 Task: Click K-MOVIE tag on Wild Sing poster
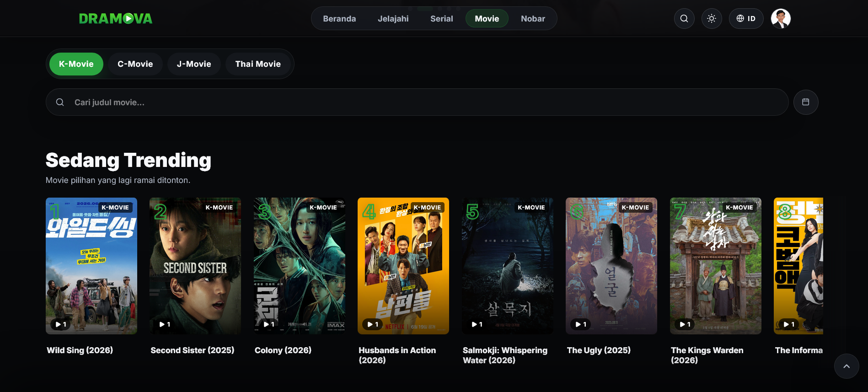[115, 208]
